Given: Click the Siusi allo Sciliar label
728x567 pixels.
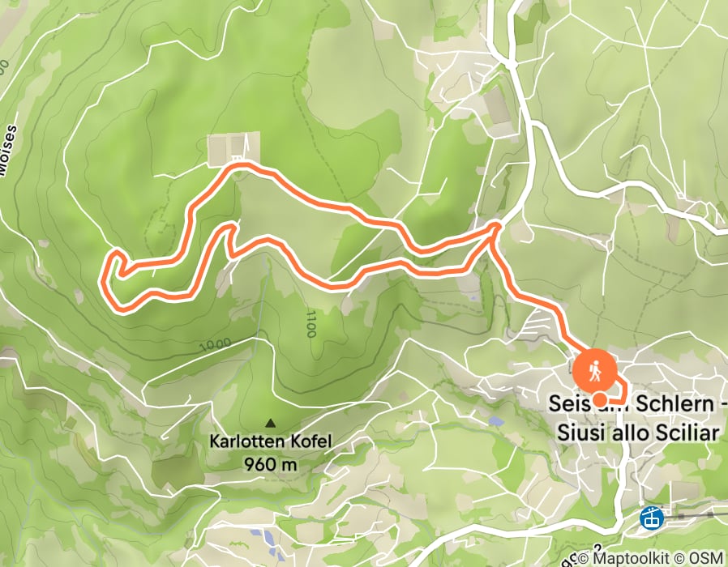Looking at the screenshot, I should pyautogui.click(x=638, y=433).
